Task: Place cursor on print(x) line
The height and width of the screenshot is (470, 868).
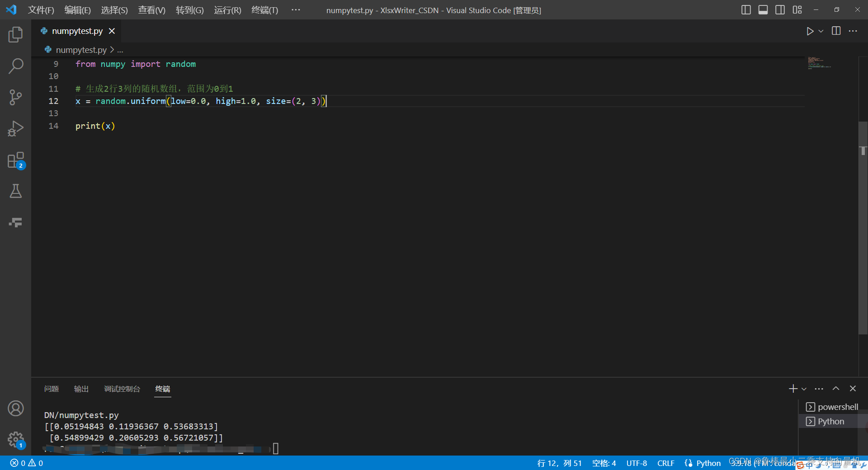Action: click(x=95, y=126)
